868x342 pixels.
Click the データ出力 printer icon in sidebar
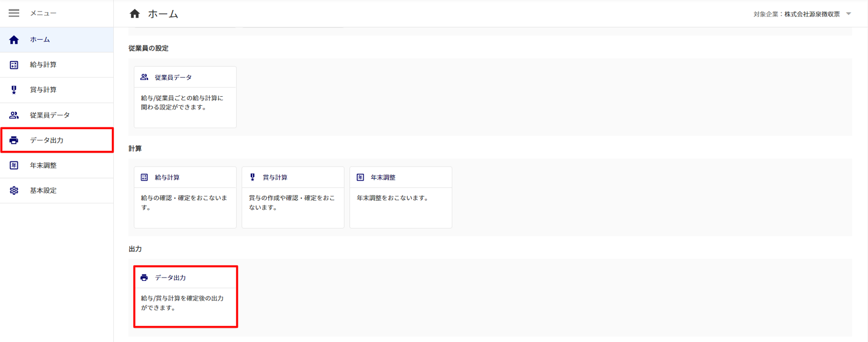[x=14, y=140]
